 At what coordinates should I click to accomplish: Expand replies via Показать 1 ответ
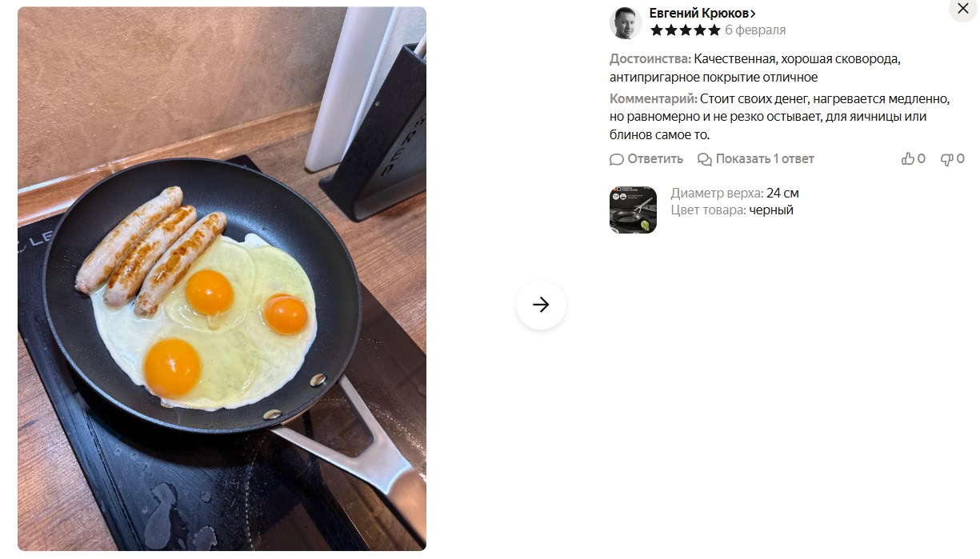click(x=765, y=159)
